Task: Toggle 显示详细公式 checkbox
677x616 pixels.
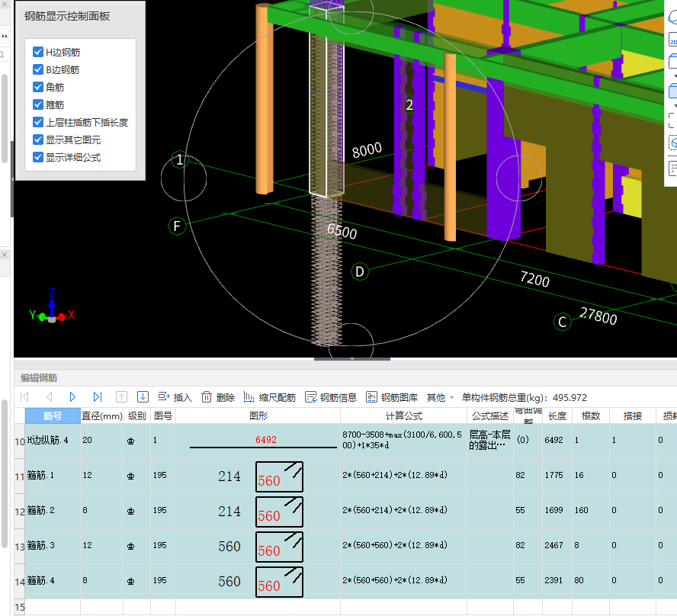Action: pos(38,157)
